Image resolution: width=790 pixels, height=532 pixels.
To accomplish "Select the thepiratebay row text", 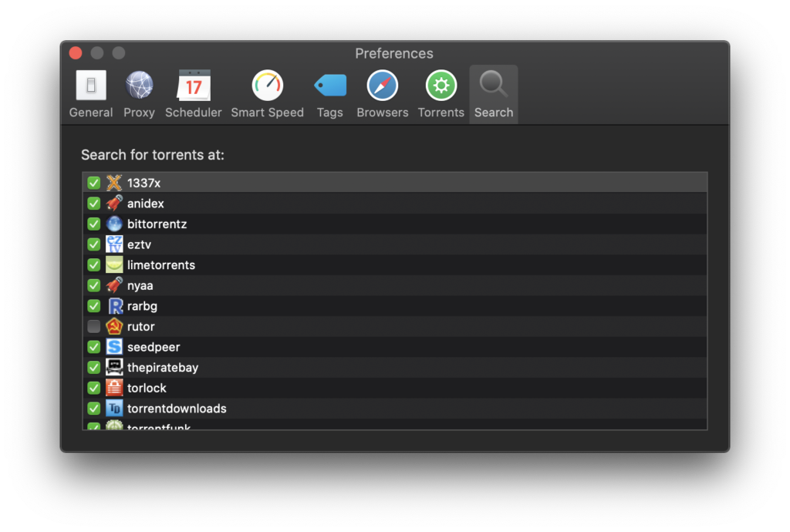I will click(163, 368).
